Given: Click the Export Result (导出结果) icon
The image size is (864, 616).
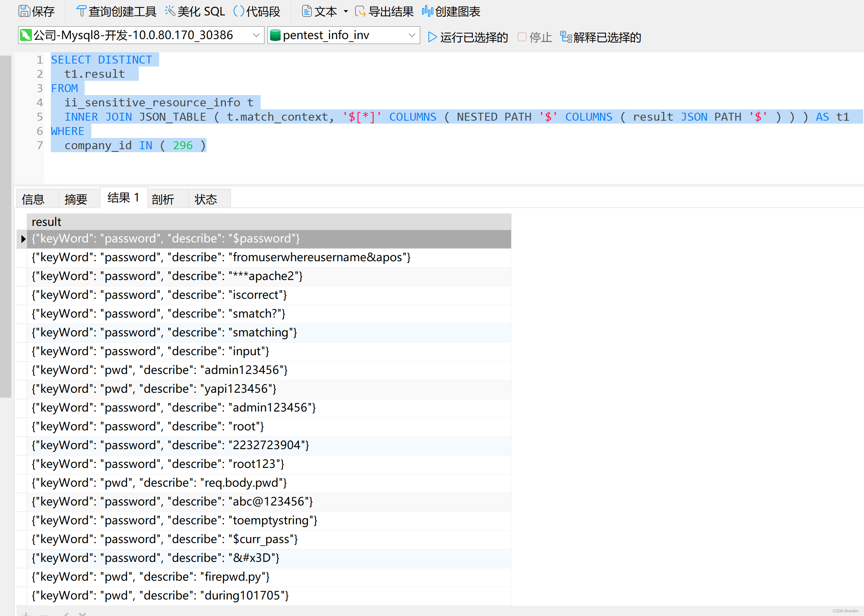Looking at the screenshot, I should (x=360, y=11).
